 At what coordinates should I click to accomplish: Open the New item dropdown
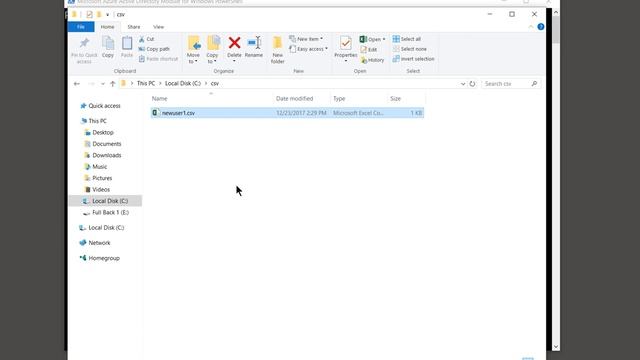pos(306,39)
